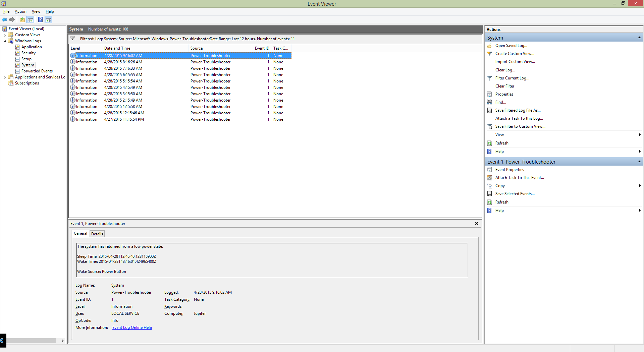Close the event preview pane
The image size is (644, 352).
476,223
